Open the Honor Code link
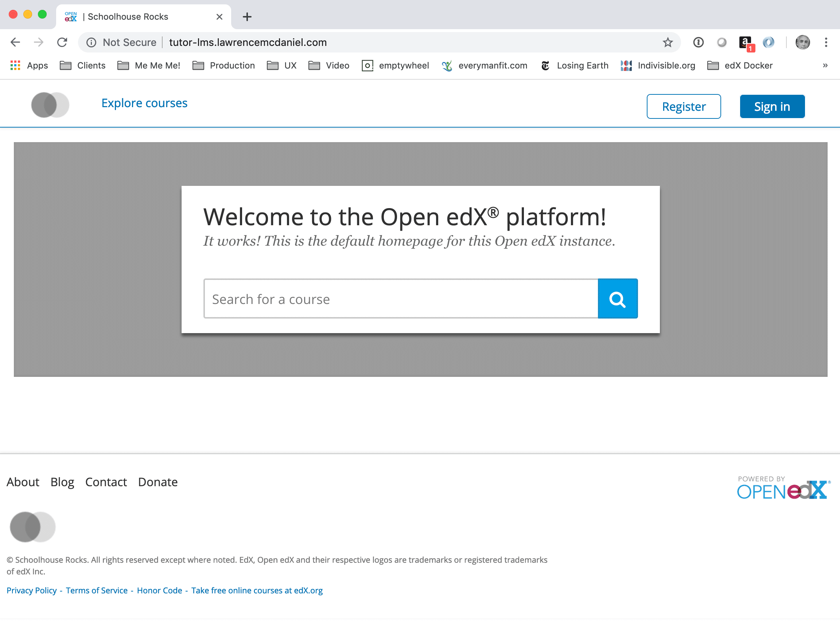The height and width of the screenshot is (640, 840). [159, 590]
